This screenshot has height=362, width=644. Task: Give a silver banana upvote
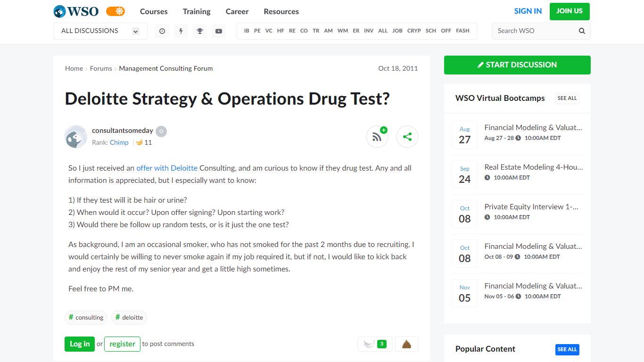375,344
